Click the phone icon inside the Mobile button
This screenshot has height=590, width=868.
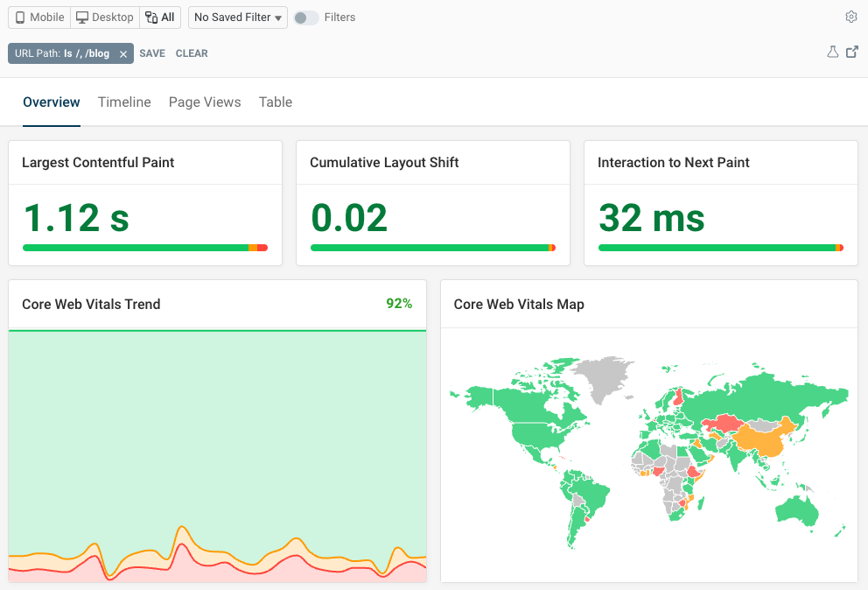(x=19, y=17)
